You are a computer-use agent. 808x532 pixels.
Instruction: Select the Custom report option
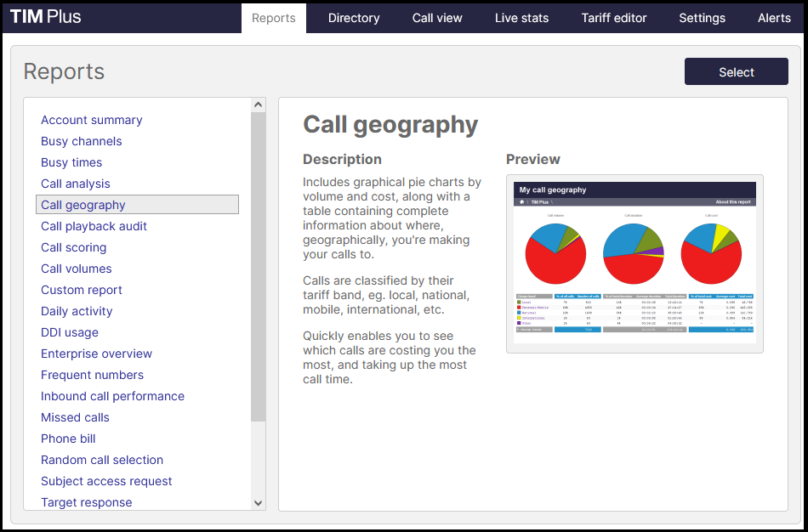click(x=81, y=290)
